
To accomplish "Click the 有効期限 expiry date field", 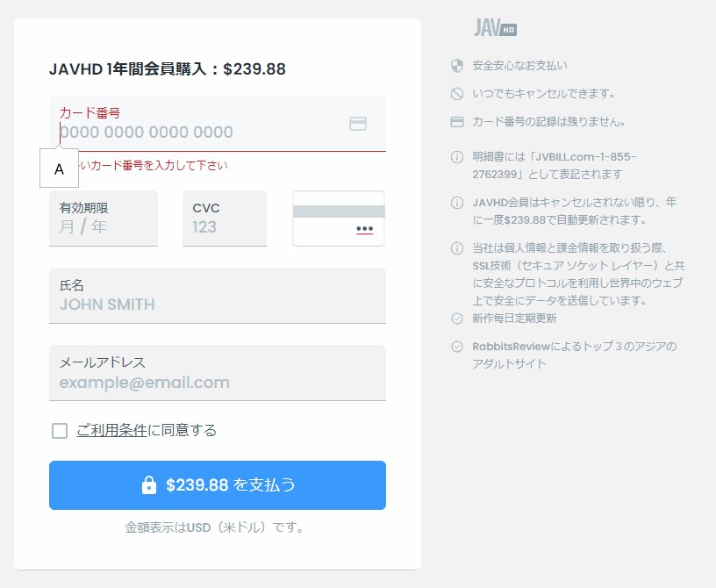I will [x=104, y=219].
